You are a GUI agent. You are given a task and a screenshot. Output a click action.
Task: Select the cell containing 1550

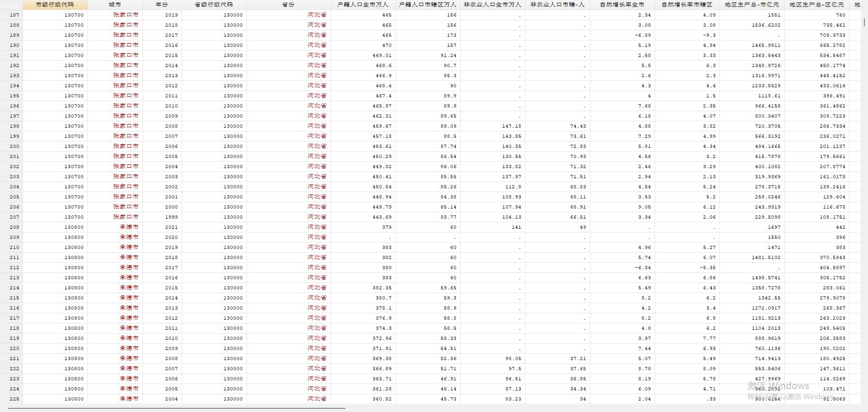point(752,237)
